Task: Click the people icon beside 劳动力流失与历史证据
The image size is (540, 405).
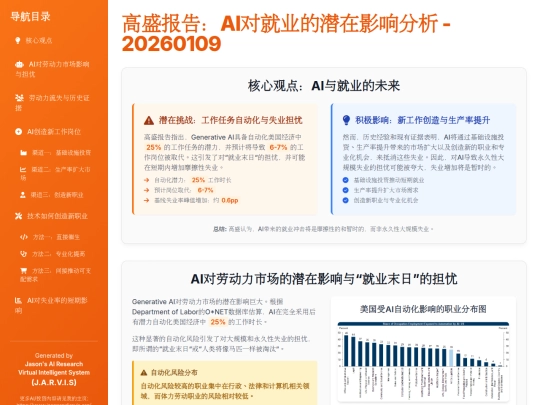Action: click(19, 98)
